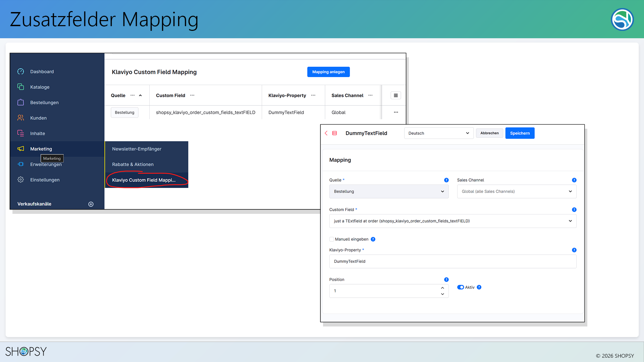Open the Custom Field column options dots

pos(192,95)
